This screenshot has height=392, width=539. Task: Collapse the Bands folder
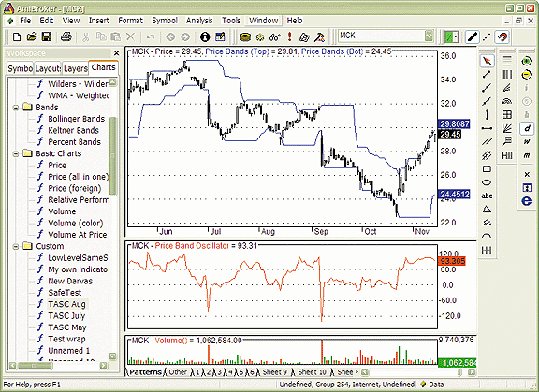tap(16, 108)
